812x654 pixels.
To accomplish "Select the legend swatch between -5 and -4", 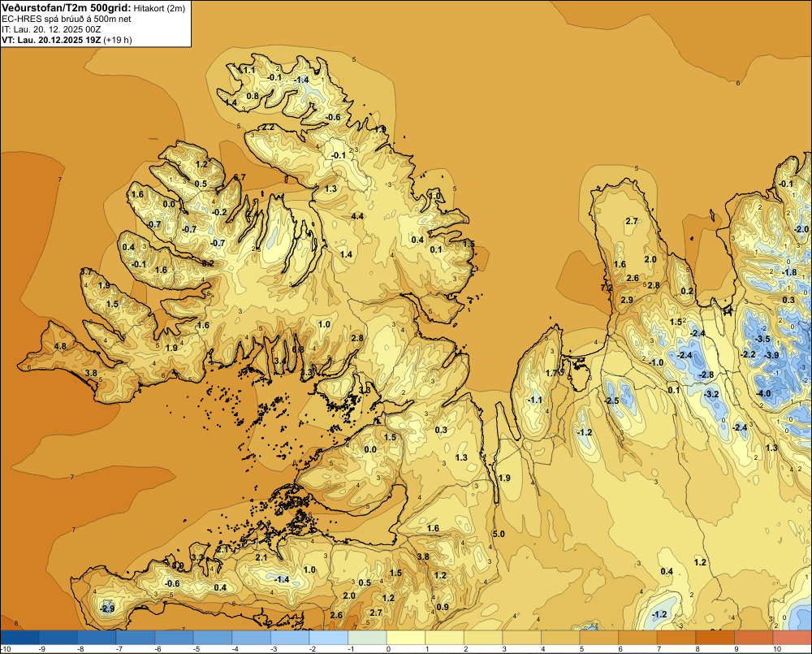I will pyautogui.click(x=213, y=638).
